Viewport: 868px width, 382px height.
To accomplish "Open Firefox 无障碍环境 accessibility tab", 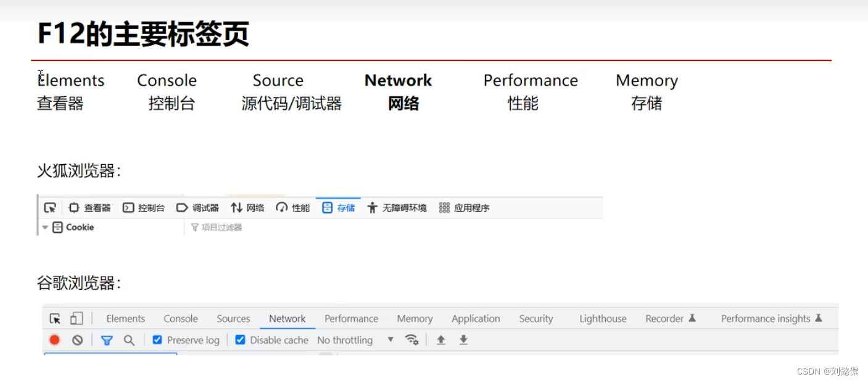I will [397, 208].
